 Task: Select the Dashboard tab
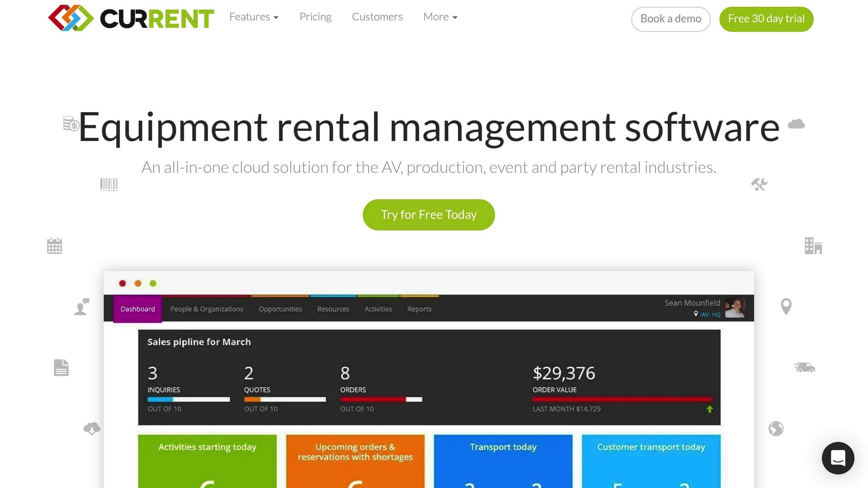click(138, 309)
